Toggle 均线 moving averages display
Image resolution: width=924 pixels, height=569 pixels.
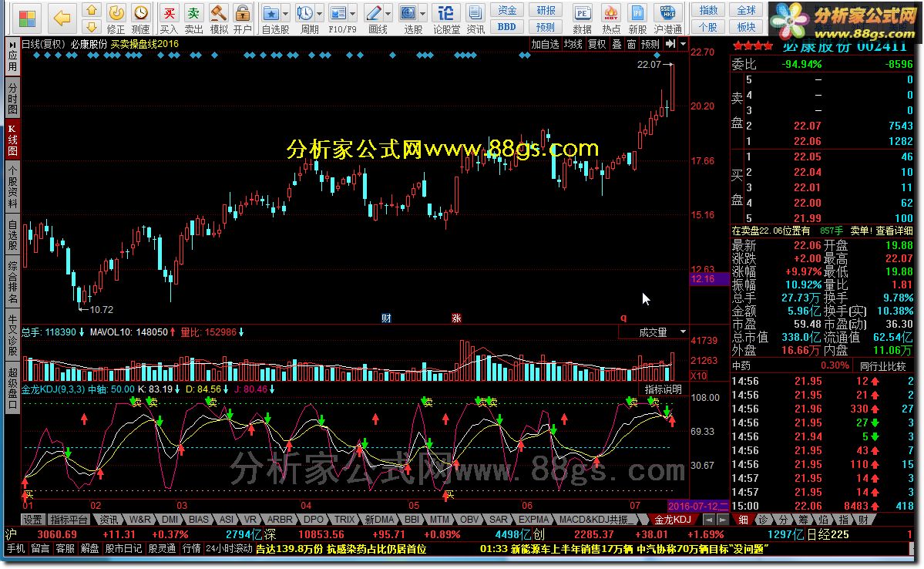tap(573, 44)
